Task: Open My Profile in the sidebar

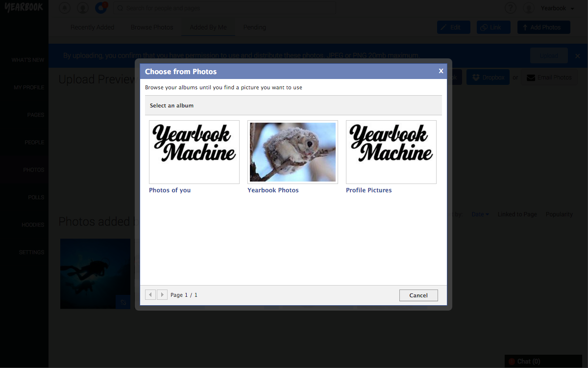Action: [x=29, y=87]
